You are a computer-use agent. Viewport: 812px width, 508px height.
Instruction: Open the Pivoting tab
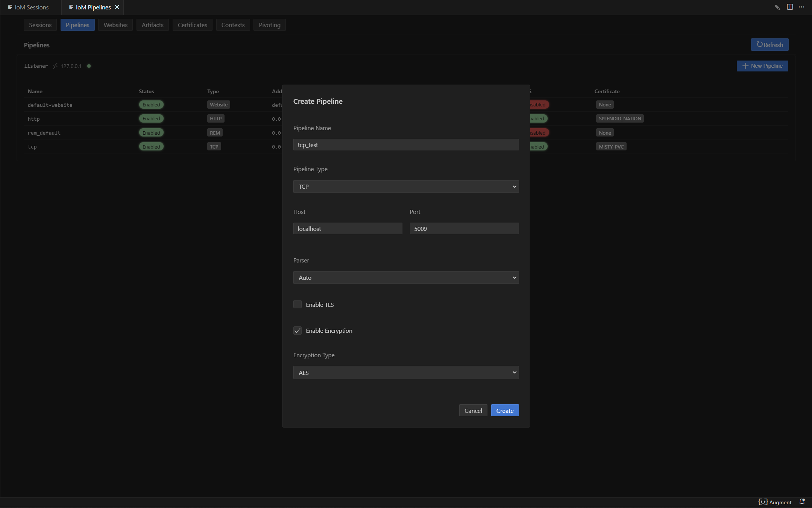click(269, 25)
